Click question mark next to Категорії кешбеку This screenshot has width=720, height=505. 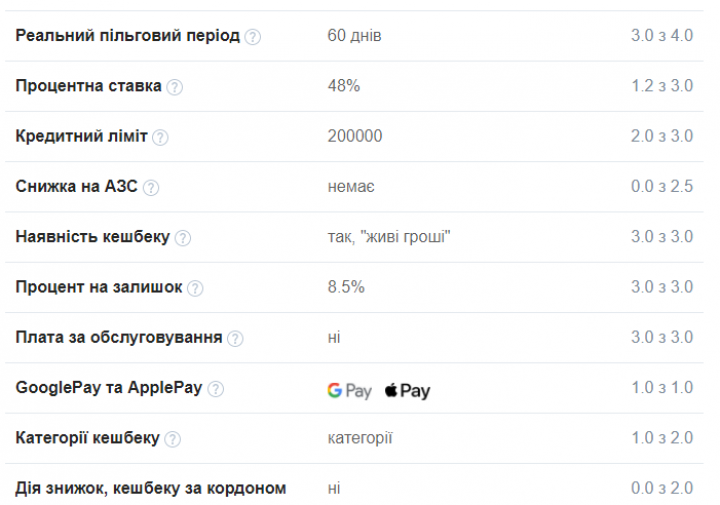click(173, 439)
